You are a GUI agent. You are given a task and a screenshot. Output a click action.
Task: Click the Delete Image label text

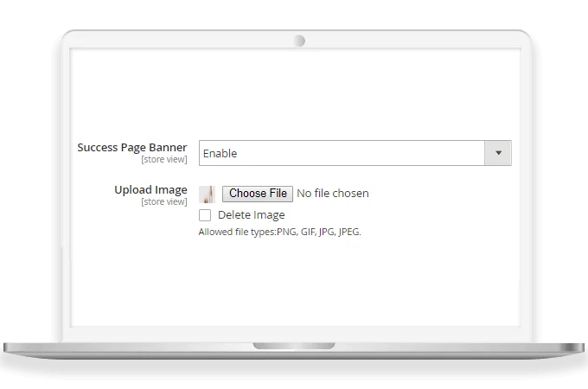(251, 215)
